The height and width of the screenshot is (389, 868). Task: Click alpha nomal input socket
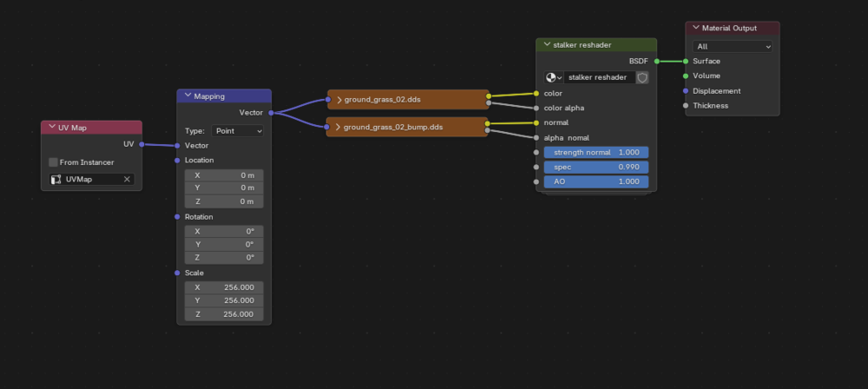[536, 137]
